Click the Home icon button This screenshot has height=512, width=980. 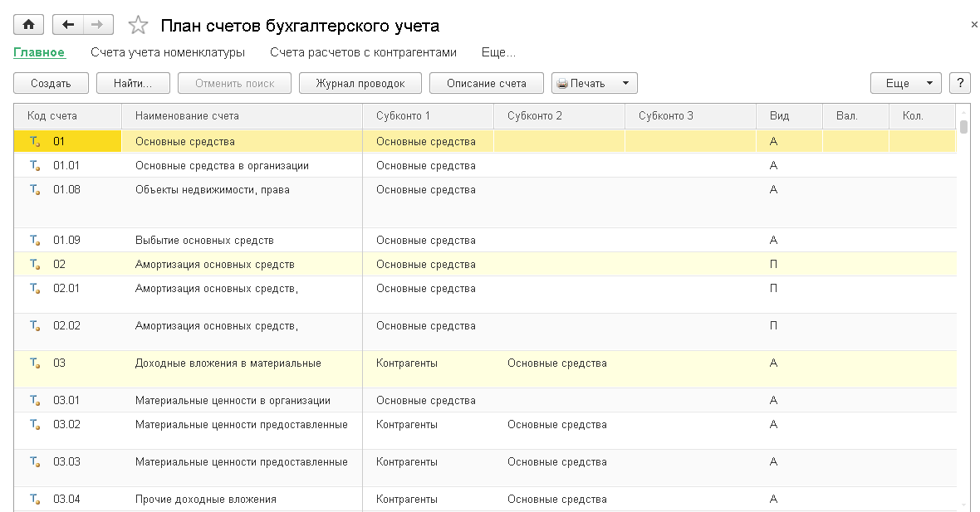click(x=29, y=25)
